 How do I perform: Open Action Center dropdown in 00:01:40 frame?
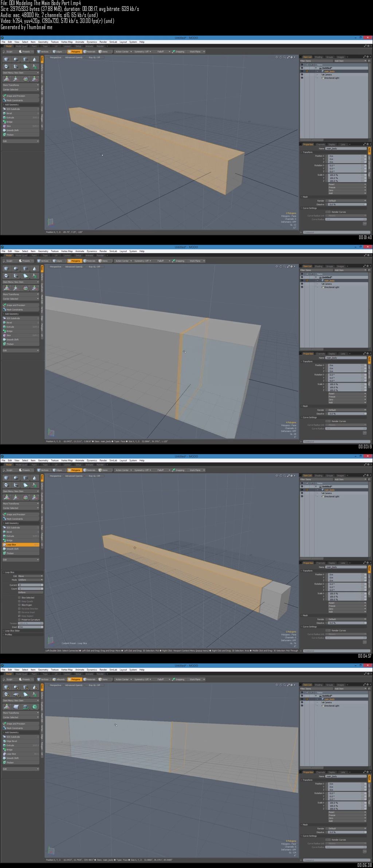click(x=123, y=52)
